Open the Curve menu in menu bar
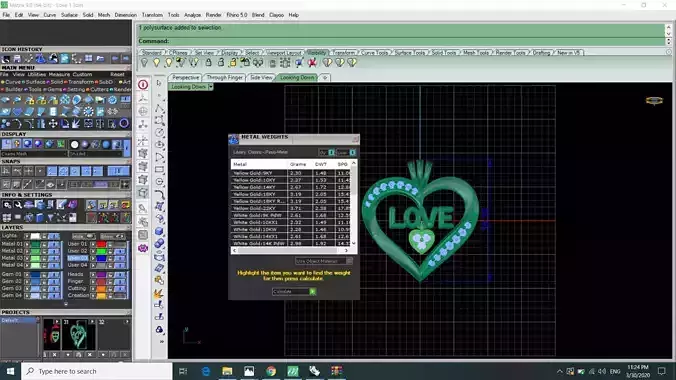The image size is (676, 380). 50,15
